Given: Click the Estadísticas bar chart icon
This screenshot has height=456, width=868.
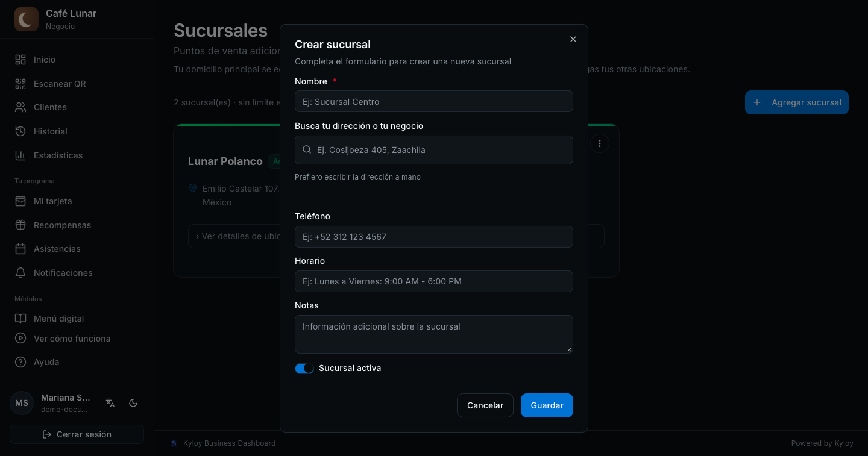Looking at the screenshot, I should coord(20,155).
